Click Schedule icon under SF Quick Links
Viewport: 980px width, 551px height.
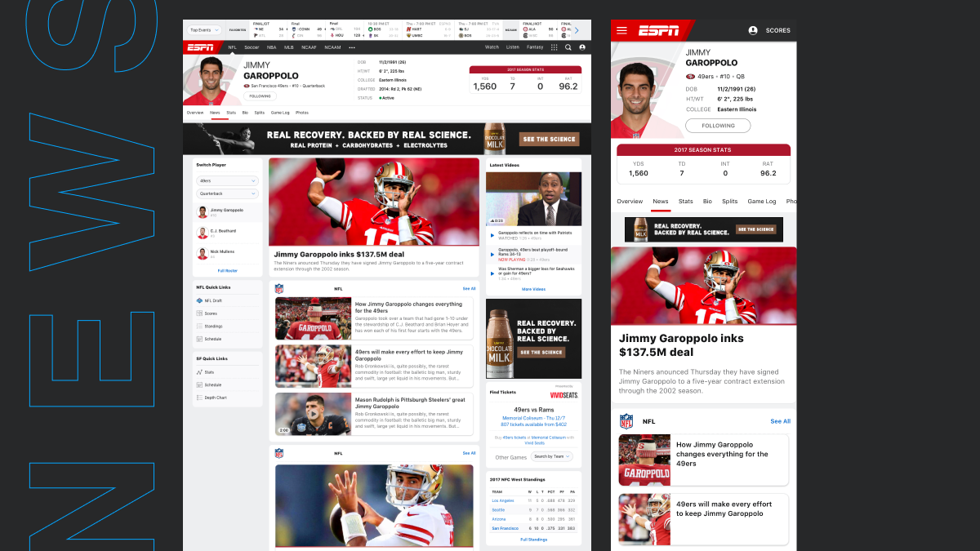[x=199, y=384]
